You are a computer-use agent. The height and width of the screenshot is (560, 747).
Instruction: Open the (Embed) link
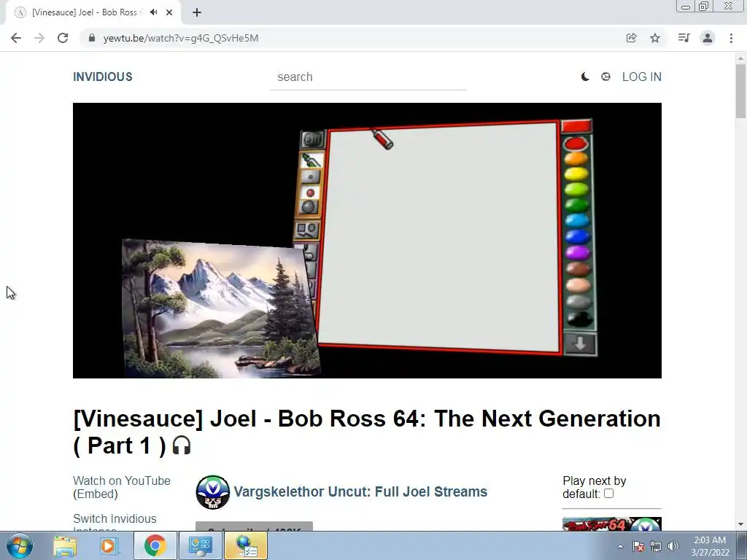[x=96, y=494]
